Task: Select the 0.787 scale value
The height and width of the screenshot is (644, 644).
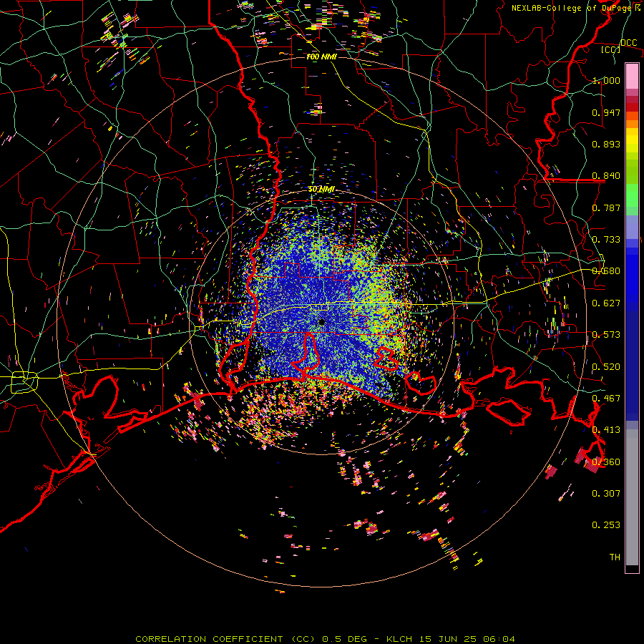Action: pos(606,208)
